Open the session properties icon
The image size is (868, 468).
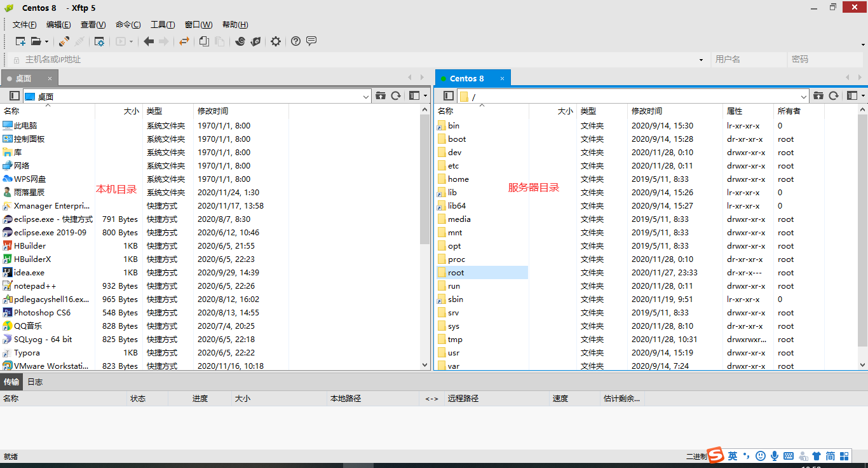pyautogui.click(x=99, y=41)
